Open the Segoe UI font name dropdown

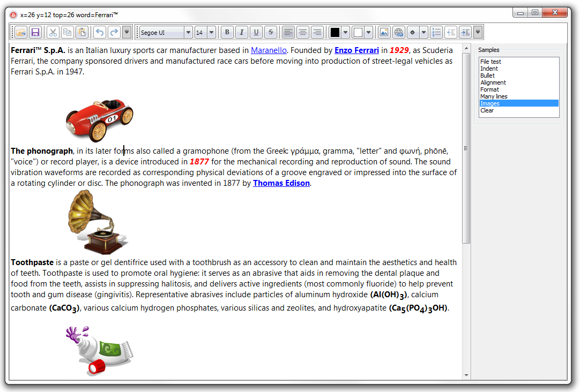[x=188, y=33]
